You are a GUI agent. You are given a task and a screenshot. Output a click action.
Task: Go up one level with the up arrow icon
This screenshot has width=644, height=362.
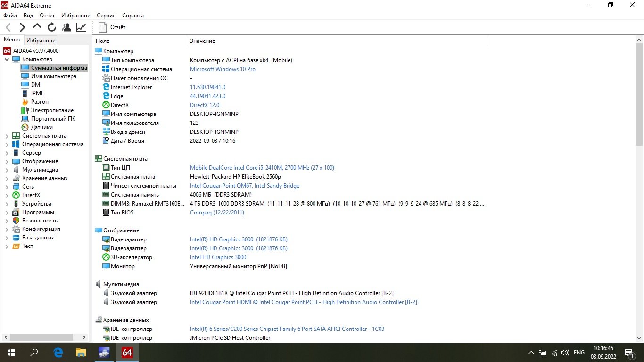point(37,27)
